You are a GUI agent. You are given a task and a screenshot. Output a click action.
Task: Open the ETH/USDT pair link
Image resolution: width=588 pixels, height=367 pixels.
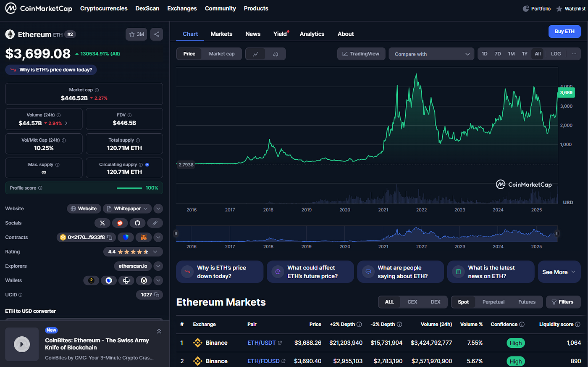click(265, 343)
